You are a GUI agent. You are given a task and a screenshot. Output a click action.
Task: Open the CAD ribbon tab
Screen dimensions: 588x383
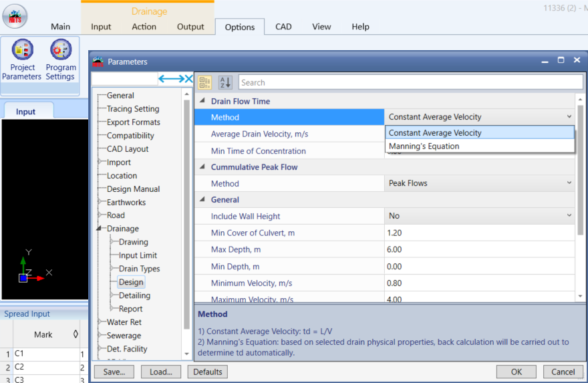(x=283, y=27)
